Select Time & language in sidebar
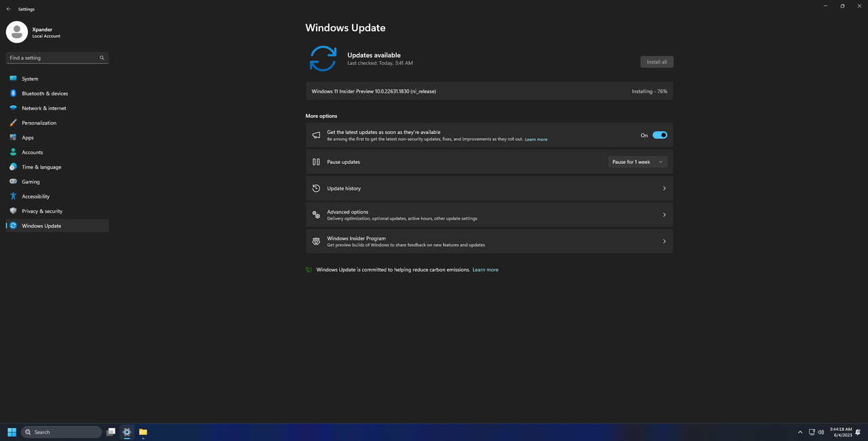868x441 pixels. click(58, 167)
